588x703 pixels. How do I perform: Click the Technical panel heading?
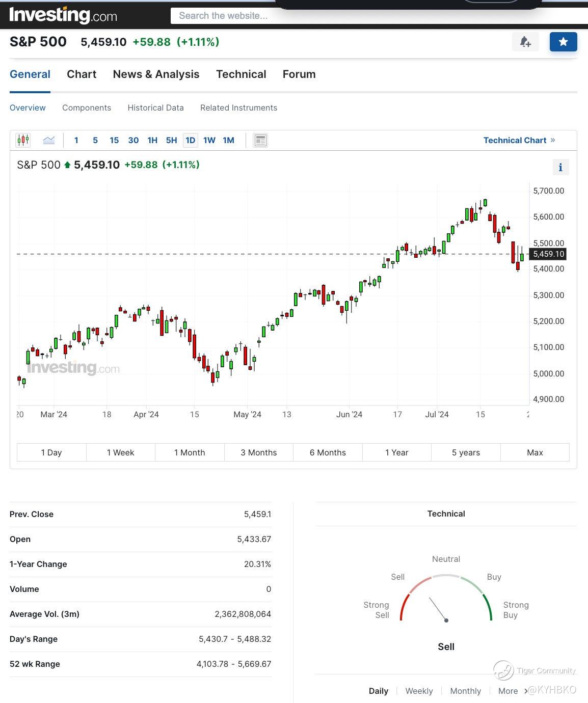446,513
